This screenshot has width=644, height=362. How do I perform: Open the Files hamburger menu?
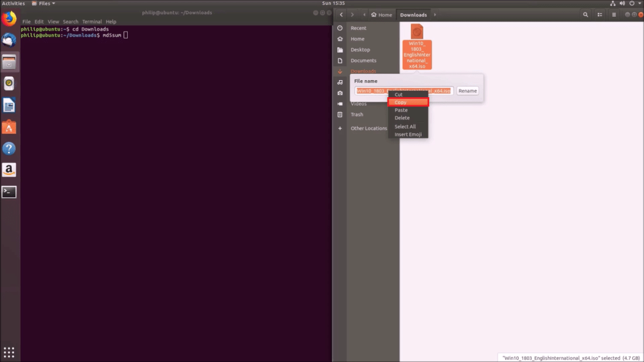[x=614, y=15]
